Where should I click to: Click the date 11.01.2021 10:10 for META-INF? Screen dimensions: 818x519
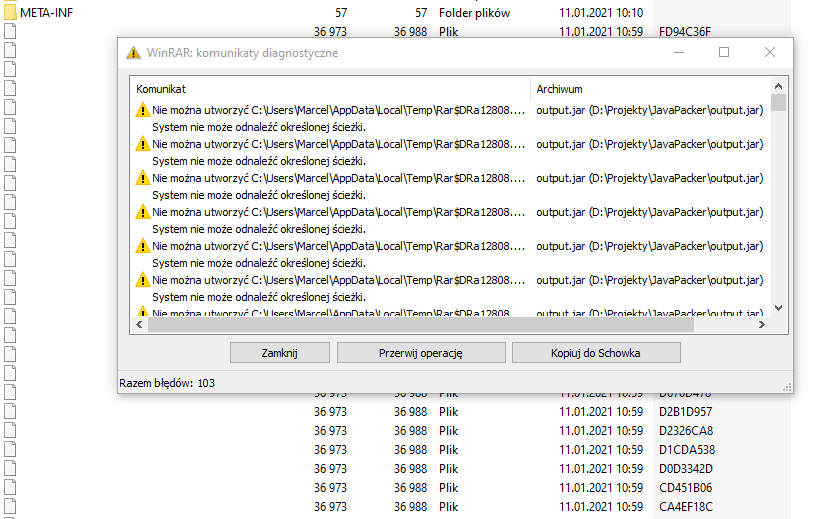click(x=601, y=13)
